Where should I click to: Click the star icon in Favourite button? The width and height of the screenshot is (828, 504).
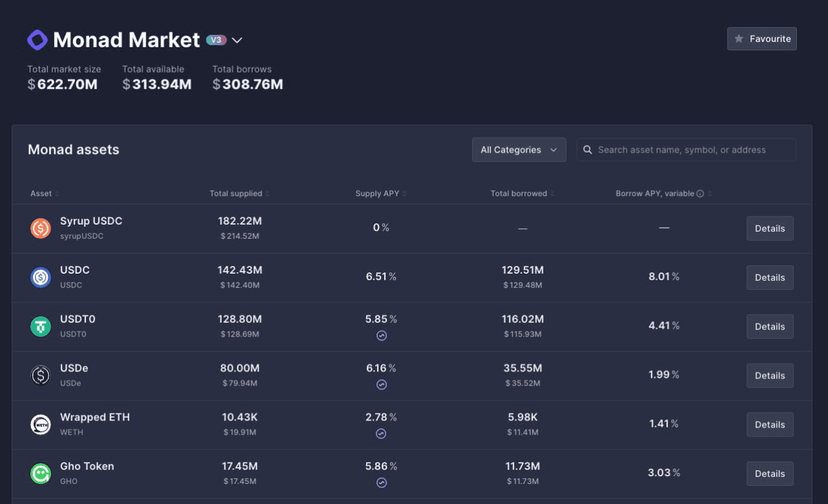[739, 39]
